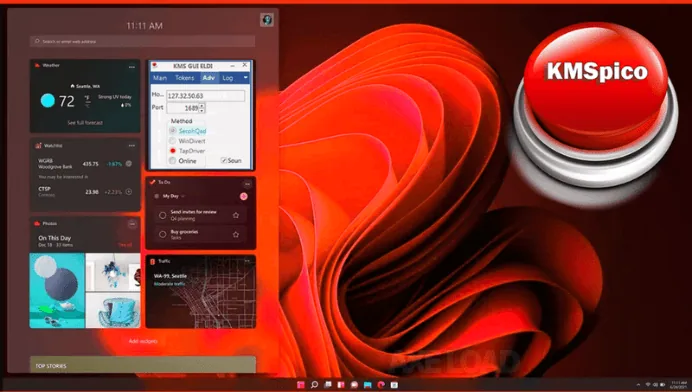Click See all link in Photos widget
This screenshot has width=692, height=392.
pos(125,245)
